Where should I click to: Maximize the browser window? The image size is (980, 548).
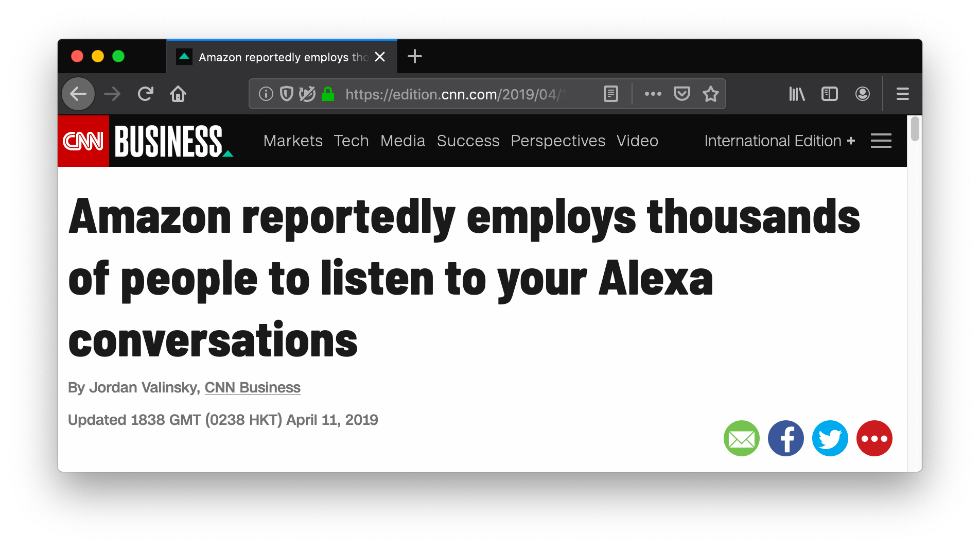118,56
